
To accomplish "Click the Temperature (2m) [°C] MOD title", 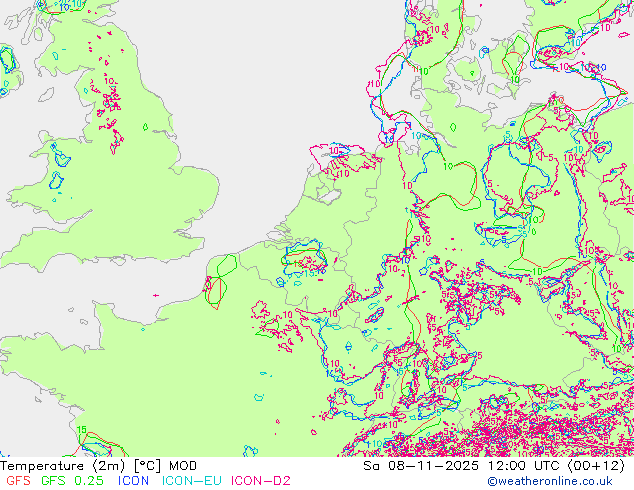I will [98, 466].
